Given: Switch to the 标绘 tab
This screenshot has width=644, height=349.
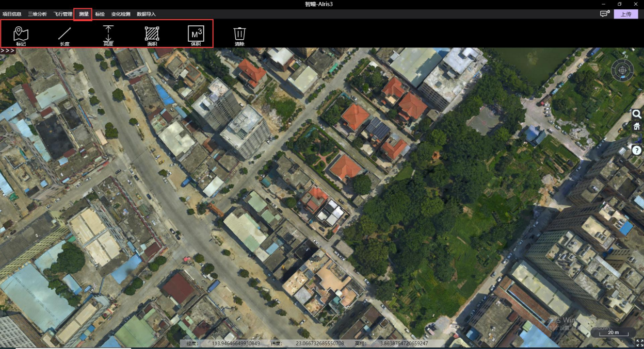Looking at the screenshot, I should 100,14.
